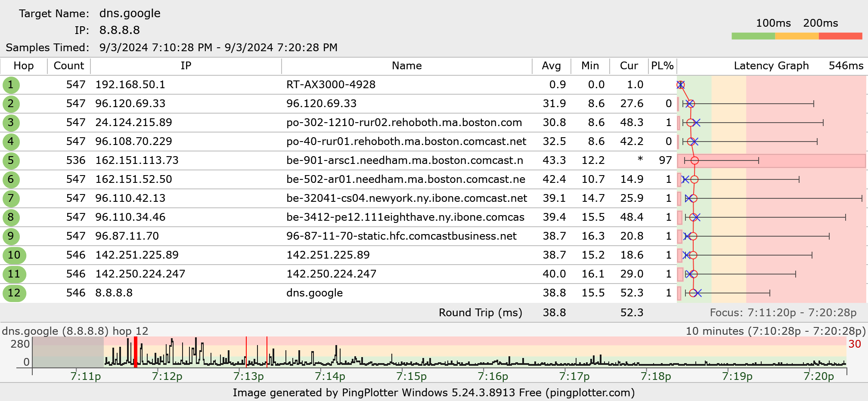The height and width of the screenshot is (401, 868).
Task: Click the Latency Graph column header
Action: coord(771,66)
